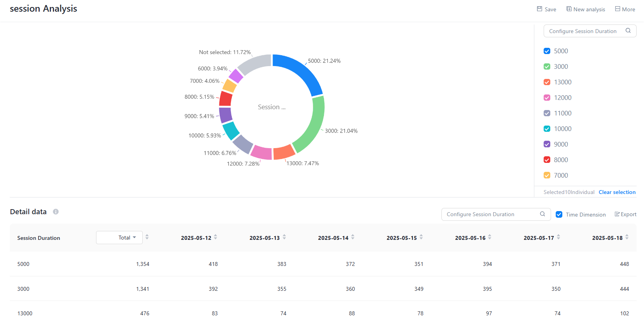Viewport: 644px width, 318px height.
Task: Click the '5000: 21.24%' chart label
Action: click(x=324, y=61)
